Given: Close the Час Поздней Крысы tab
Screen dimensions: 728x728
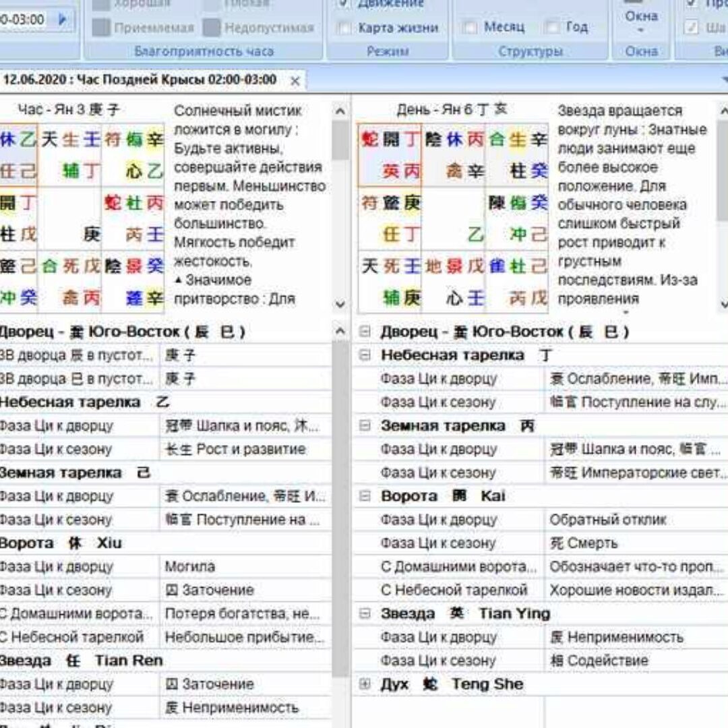Looking at the screenshot, I should pos(295,80).
